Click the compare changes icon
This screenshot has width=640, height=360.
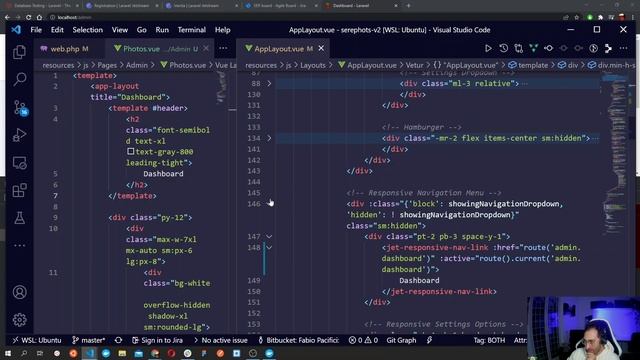(518, 48)
